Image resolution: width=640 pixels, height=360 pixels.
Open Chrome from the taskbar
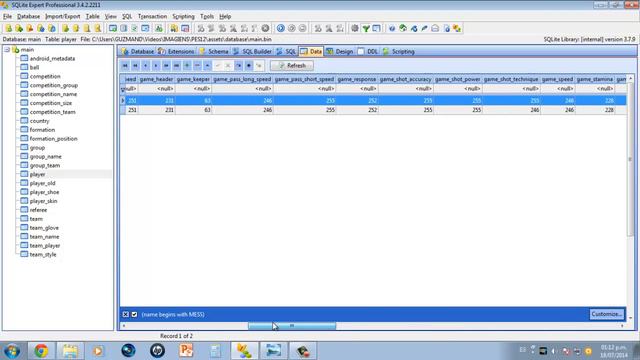[x=41, y=351]
